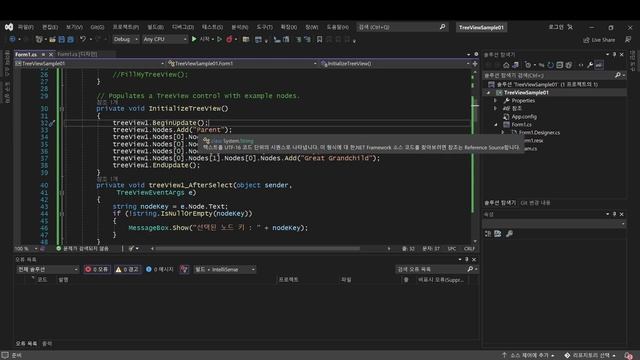Toggle the 0 warnings filter button
640x360 pixels.
click(127, 269)
